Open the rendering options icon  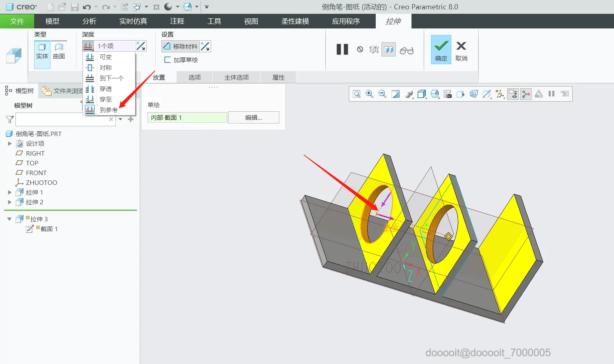pyautogui.click(x=409, y=94)
